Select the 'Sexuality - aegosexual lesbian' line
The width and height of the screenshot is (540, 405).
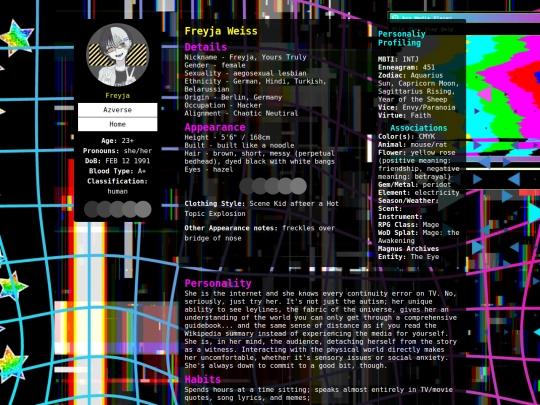tap(245, 73)
